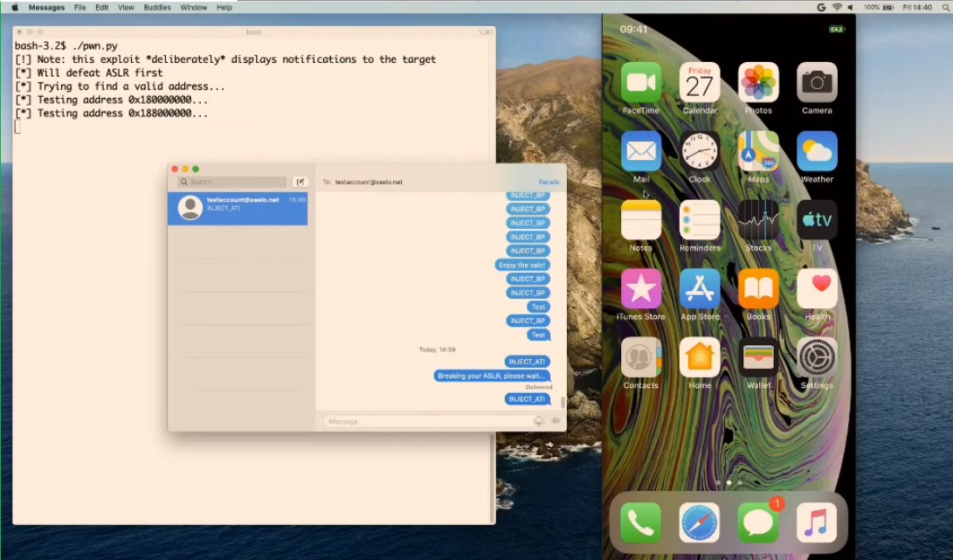This screenshot has width=953, height=560.
Task: Click 'Enjoy the calc!' message bubble
Action: (521, 265)
